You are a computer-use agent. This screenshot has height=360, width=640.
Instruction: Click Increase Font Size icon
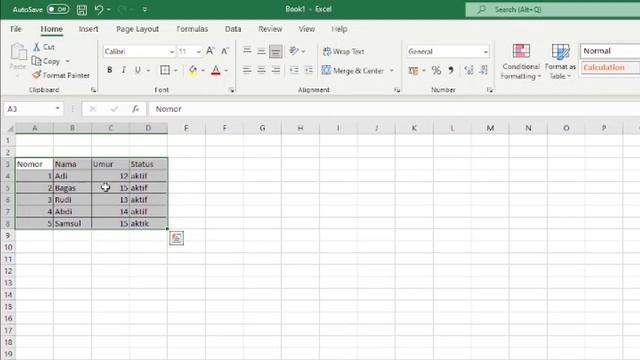coord(210,51)
